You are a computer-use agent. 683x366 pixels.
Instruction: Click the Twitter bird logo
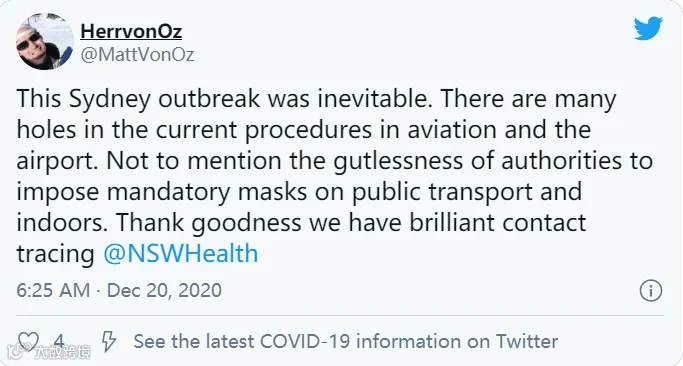pos(648,28)
